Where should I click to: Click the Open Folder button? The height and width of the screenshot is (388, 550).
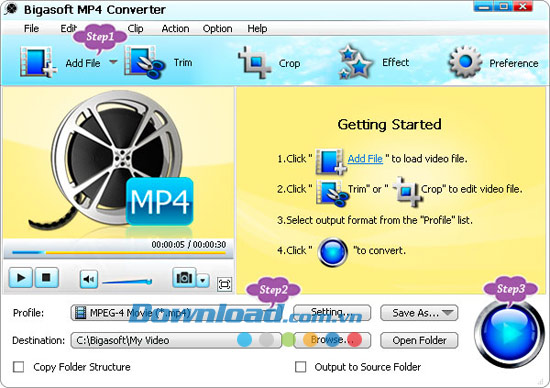tap(419, 340)
